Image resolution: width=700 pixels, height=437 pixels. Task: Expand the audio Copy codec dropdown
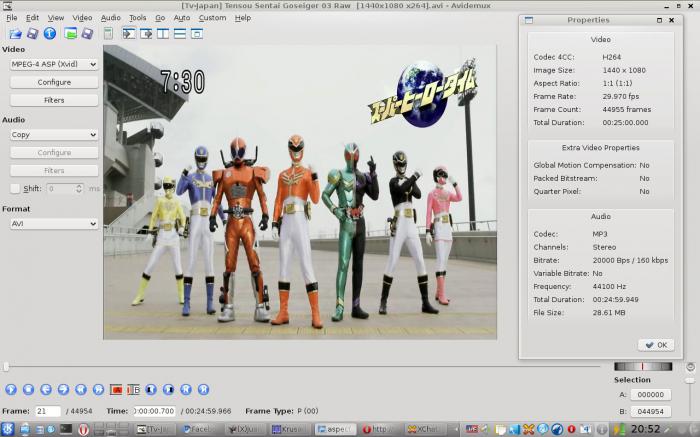(54, 134)
